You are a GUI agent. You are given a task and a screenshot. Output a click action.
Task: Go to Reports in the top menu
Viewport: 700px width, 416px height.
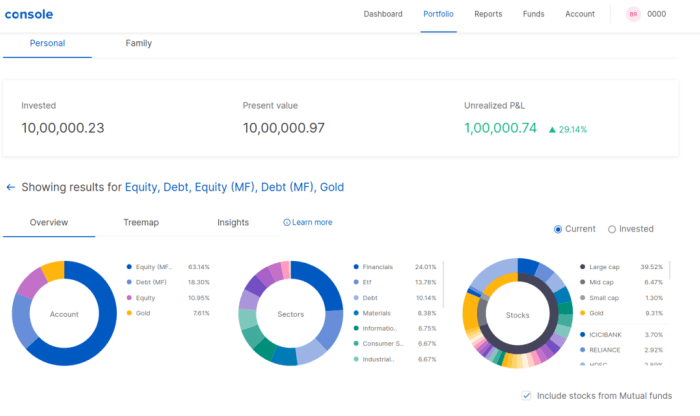point(488,14)
